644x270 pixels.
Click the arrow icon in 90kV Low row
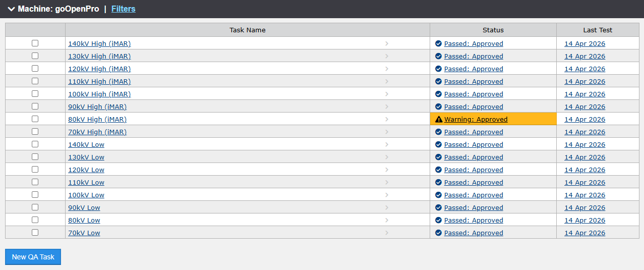point(387,207)
